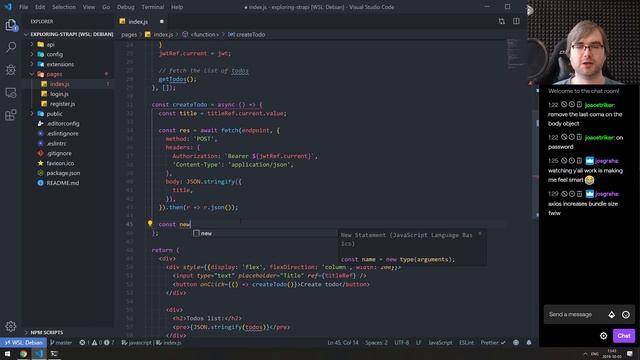Open login.js in the explorer

tap(59, 94)
